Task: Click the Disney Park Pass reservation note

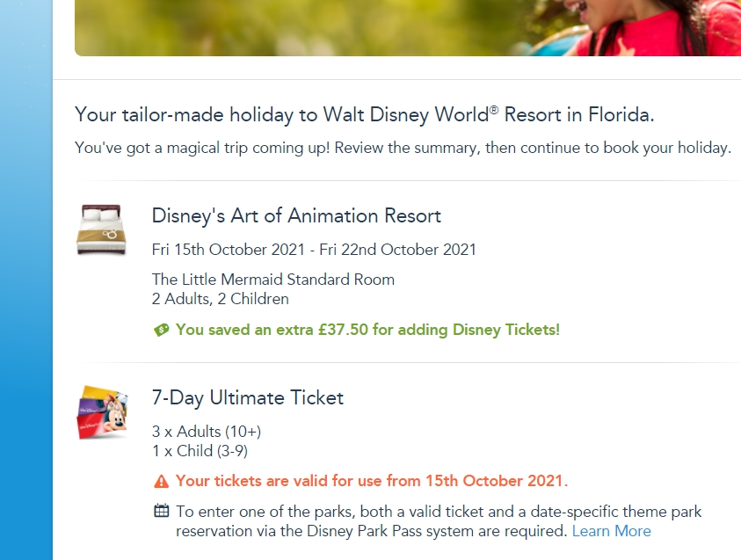Action: point(413,520)
